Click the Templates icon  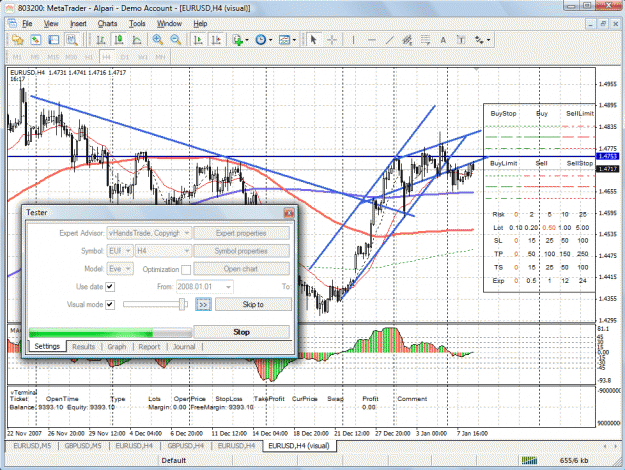click(x=284, y=40)
